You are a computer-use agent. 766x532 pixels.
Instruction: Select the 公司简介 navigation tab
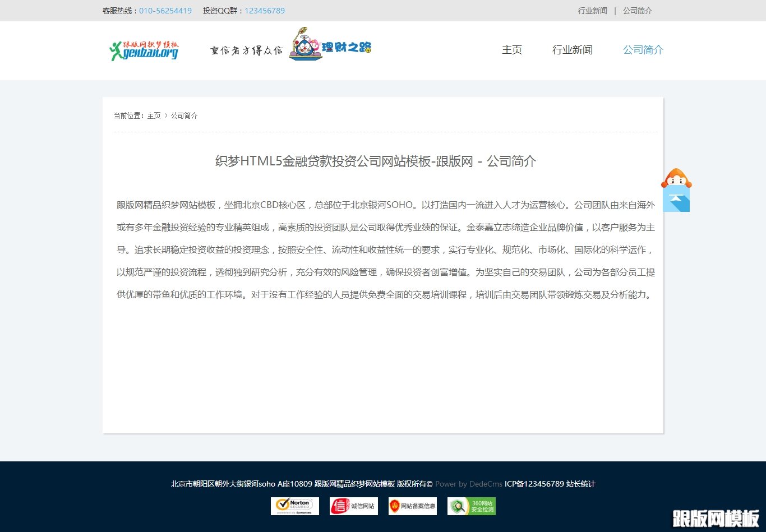[x=643, y=50]
